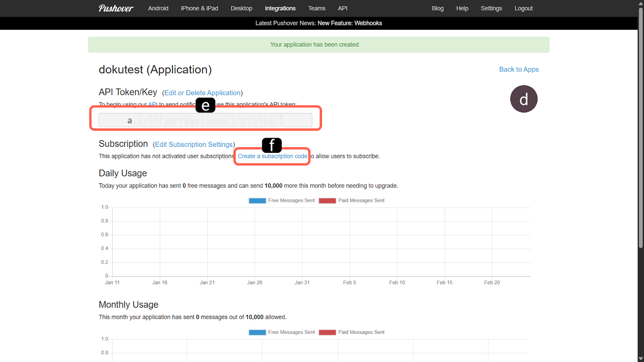
Task: Open Edit or Delete Application link
Action: tap(202, 93)
